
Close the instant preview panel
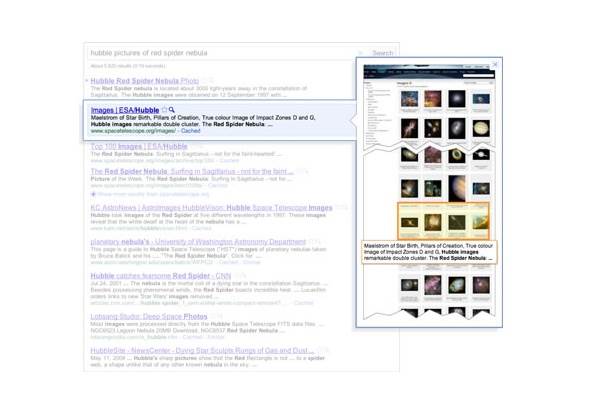(x=494, y=64)
